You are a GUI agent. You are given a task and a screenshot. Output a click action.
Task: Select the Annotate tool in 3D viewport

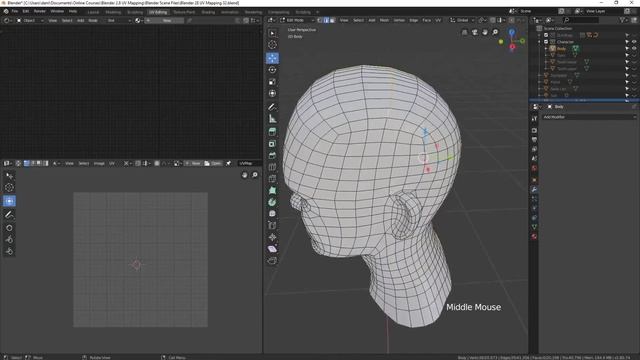(272, 107)
